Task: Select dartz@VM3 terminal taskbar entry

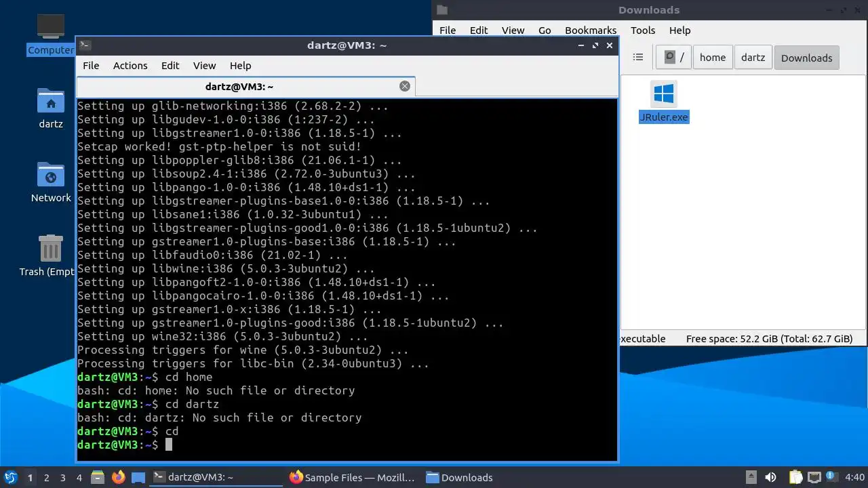Action: coord(216,477)
